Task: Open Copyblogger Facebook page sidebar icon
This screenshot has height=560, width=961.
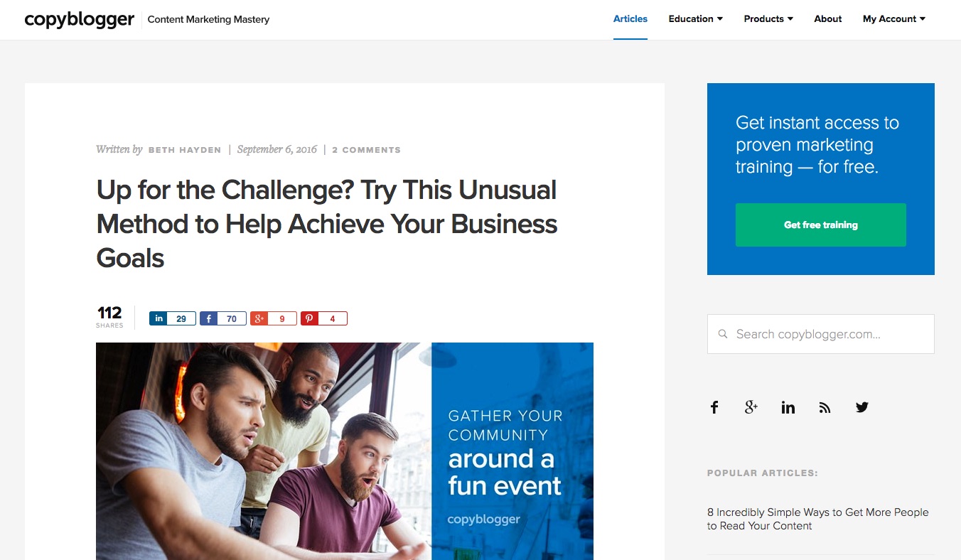Action: (714, 407)
